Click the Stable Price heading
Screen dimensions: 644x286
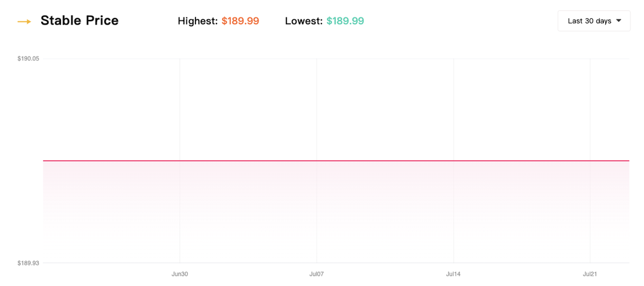[x=79, y=21]
